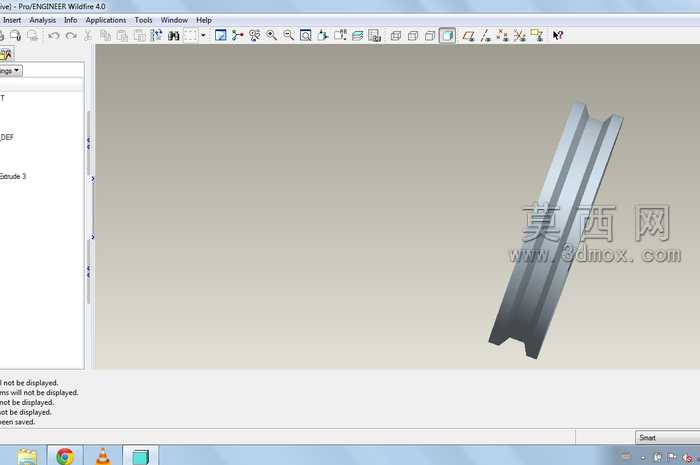Click the Repaint screen icon
The image size is (700, 465).
click(221, 36)
